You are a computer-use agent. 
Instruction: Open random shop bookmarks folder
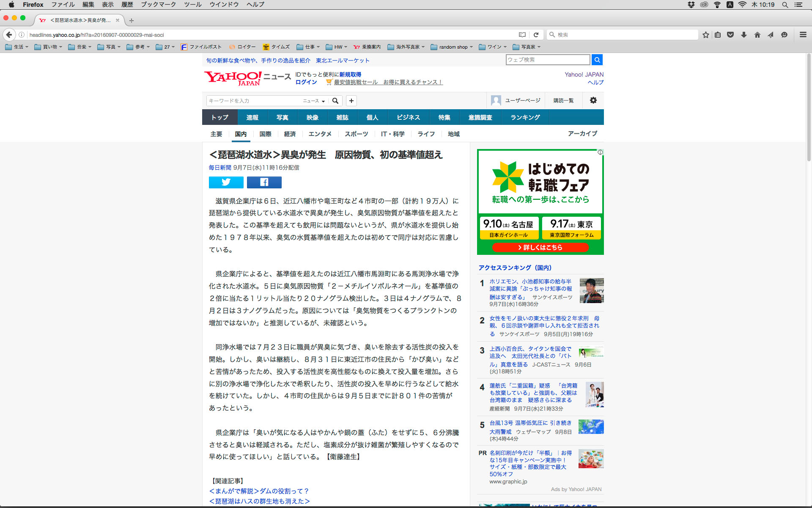tap(452, 47)
